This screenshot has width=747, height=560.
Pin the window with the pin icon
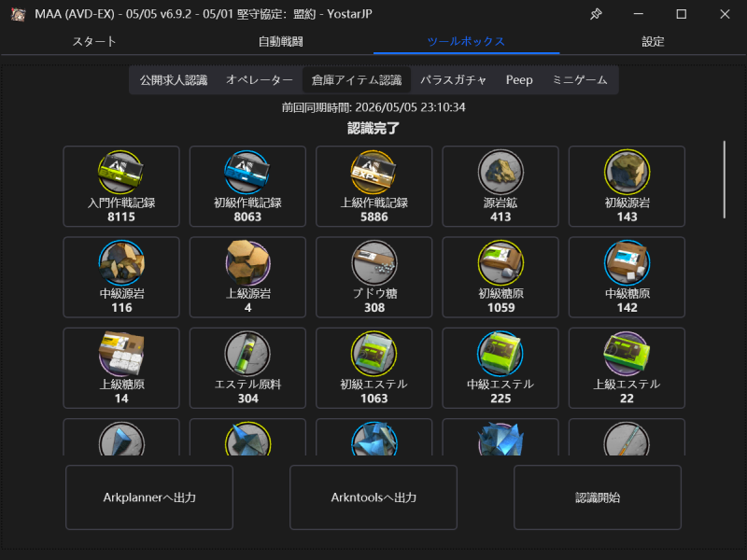pyautogui.click(x=596, y=14)
